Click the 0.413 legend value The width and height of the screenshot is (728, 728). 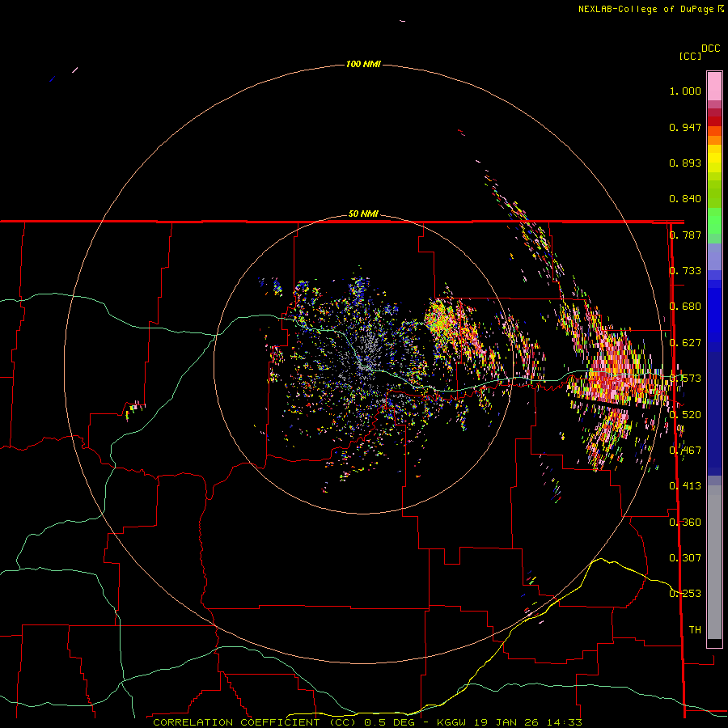pos(685,486)
